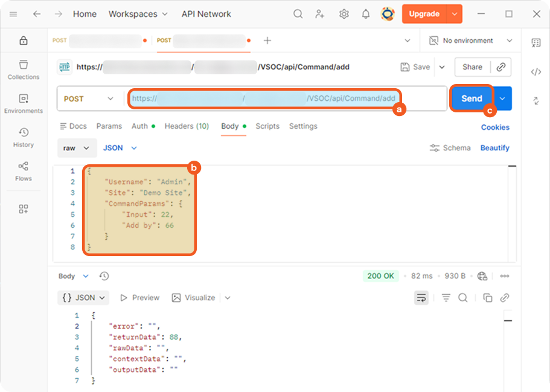Copy the response body

tap(487, 297)
